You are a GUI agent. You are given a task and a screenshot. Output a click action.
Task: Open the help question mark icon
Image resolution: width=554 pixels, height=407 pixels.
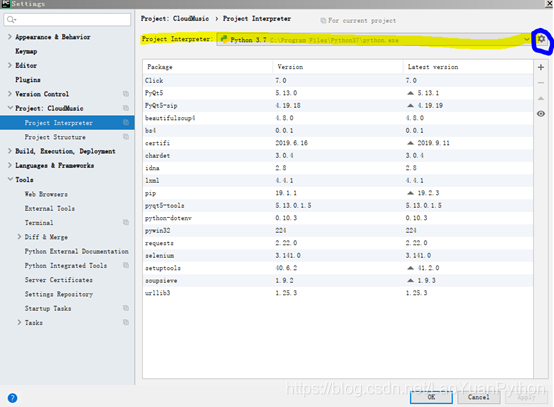pos(12,398)
